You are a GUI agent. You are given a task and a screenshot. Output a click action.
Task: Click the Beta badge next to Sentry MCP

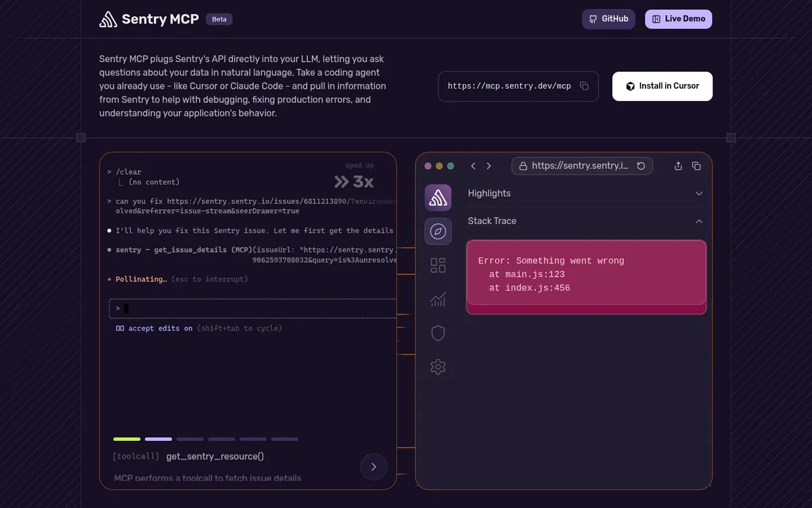click(219, 19)
